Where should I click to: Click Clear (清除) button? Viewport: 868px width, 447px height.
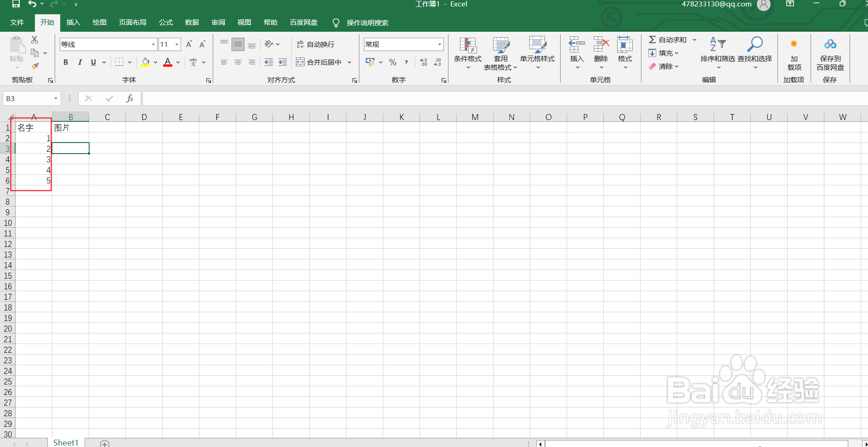(664, 66)
